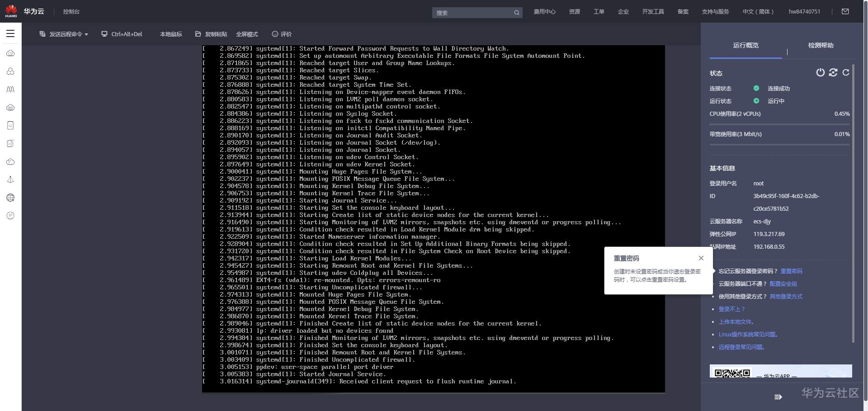This screenshot has width=868, height=411.
Task: Close the 重置密码 tooltip popup
Action: [x=701, y=258]
